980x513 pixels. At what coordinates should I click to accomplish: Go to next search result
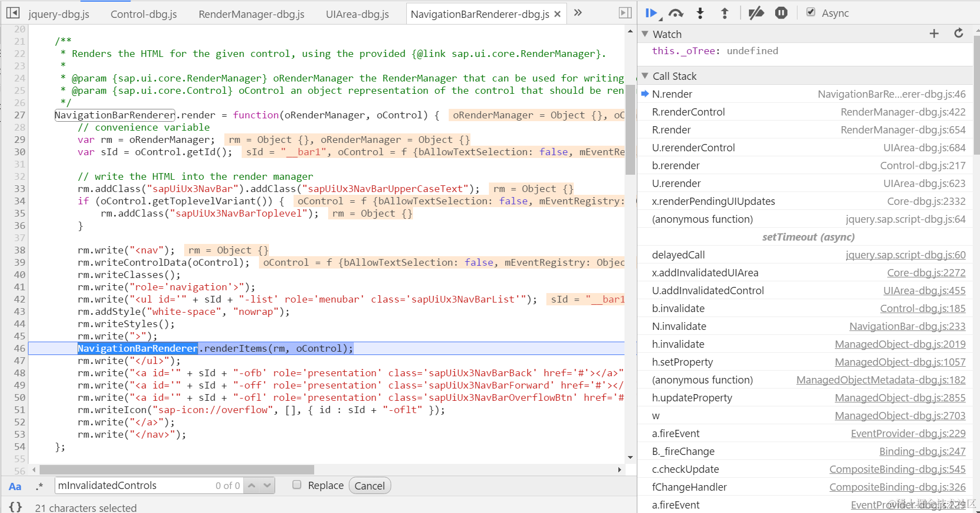pyautogui.click(x=267, y=486)
